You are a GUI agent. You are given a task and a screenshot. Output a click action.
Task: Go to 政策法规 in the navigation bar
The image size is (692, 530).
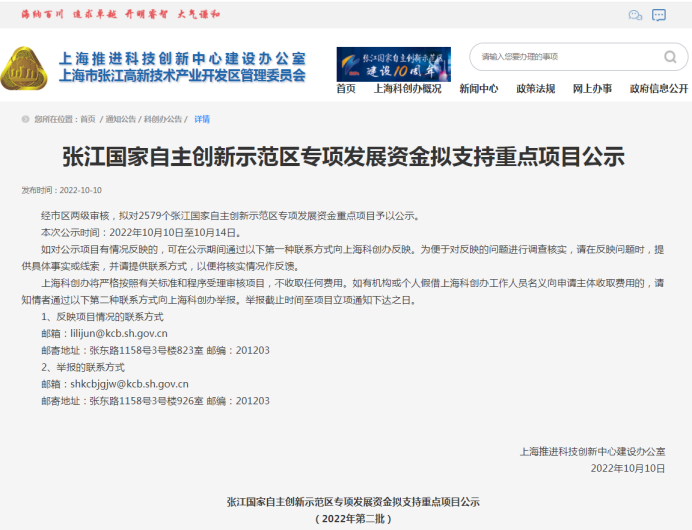[536, 88]
